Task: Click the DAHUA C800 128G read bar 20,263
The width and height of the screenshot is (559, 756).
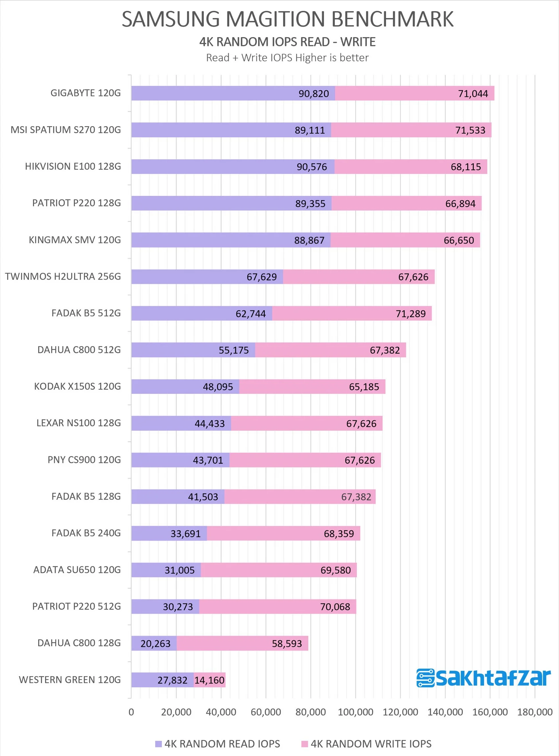Action: point(154,643)
